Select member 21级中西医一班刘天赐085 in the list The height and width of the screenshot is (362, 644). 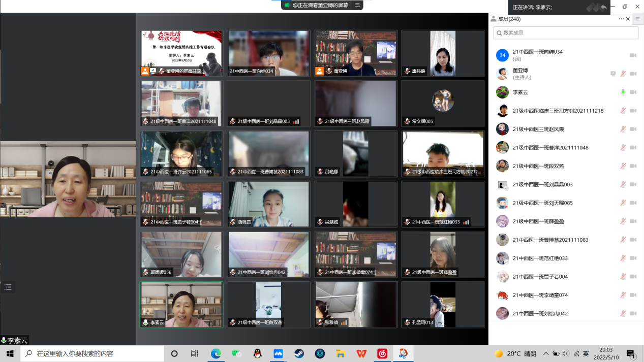[542, 203]
